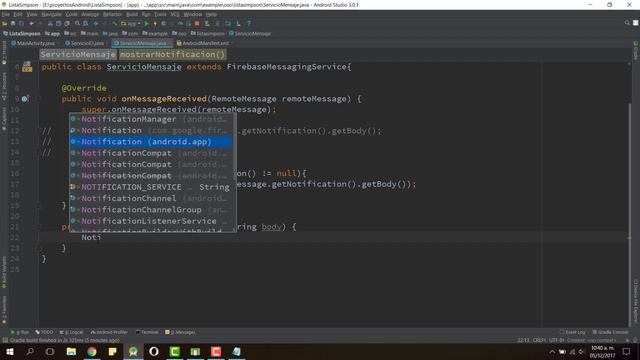Image resolution: width=640 pixels, height=360 pixels.
Task: Open the Opera browser from taskbar
Action: [x=154, y=351]
